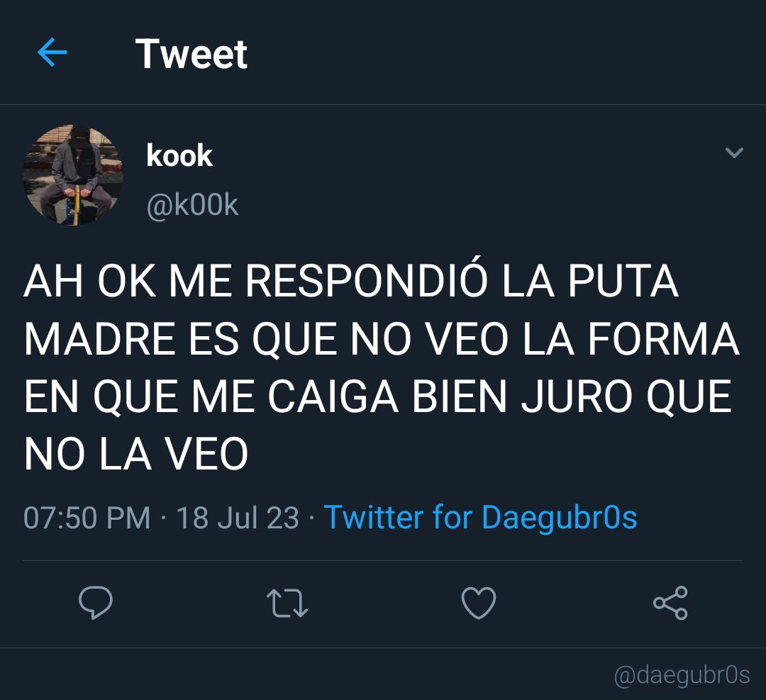The height and width of the screenshot is (700, 766).
Task: Select the @k00k handle
Action: pos(192,205)
